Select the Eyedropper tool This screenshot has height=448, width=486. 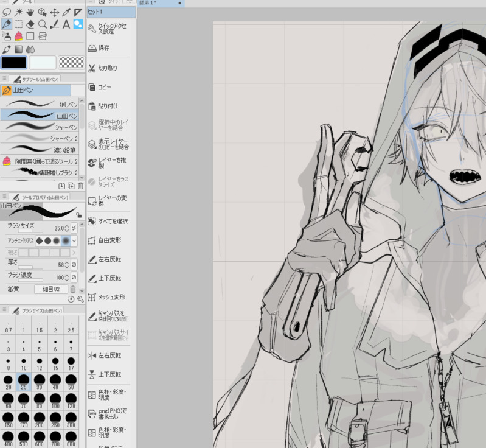click(66, 12)
